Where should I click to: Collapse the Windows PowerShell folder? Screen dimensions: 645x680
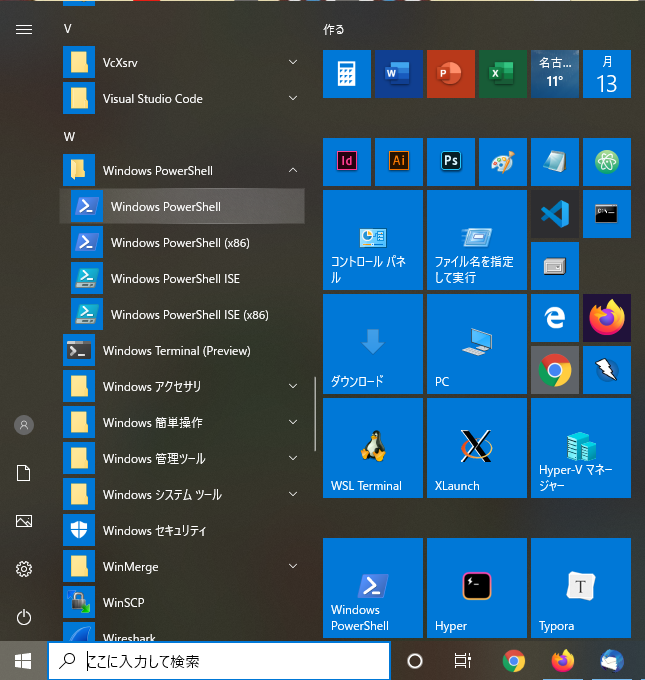click(182, 170)
